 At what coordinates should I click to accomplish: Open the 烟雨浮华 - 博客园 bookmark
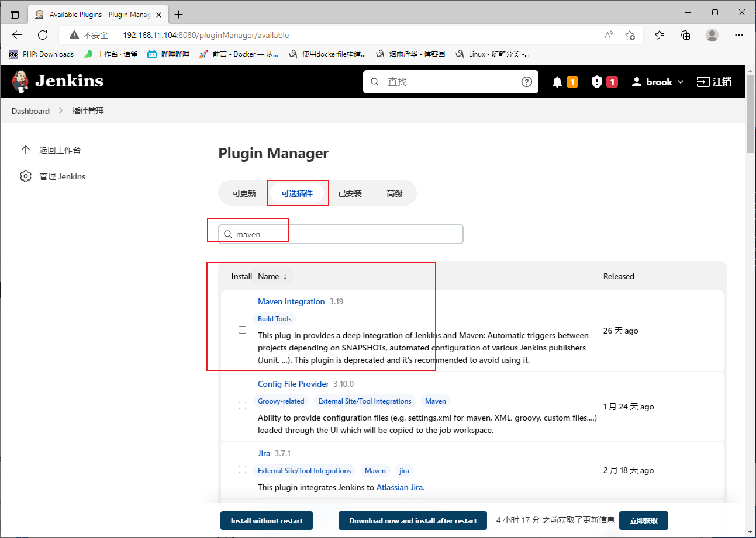tap(410, 54)
